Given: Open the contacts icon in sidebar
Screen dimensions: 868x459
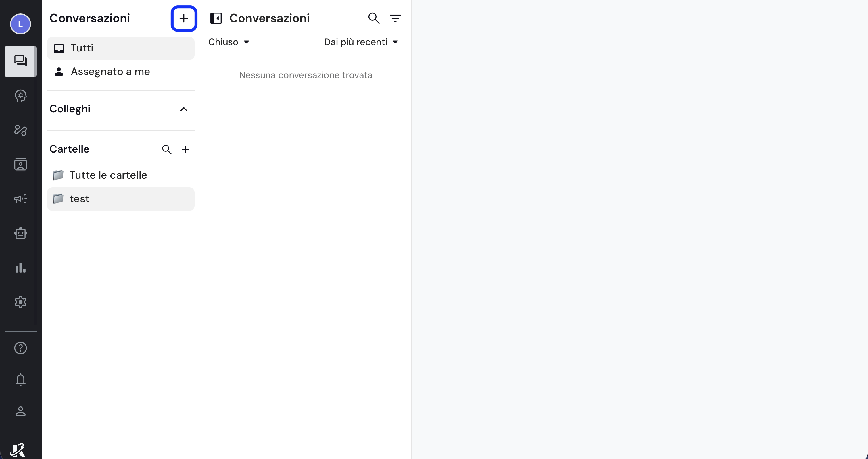Looking at the screenshot, I should click(21, 165).
